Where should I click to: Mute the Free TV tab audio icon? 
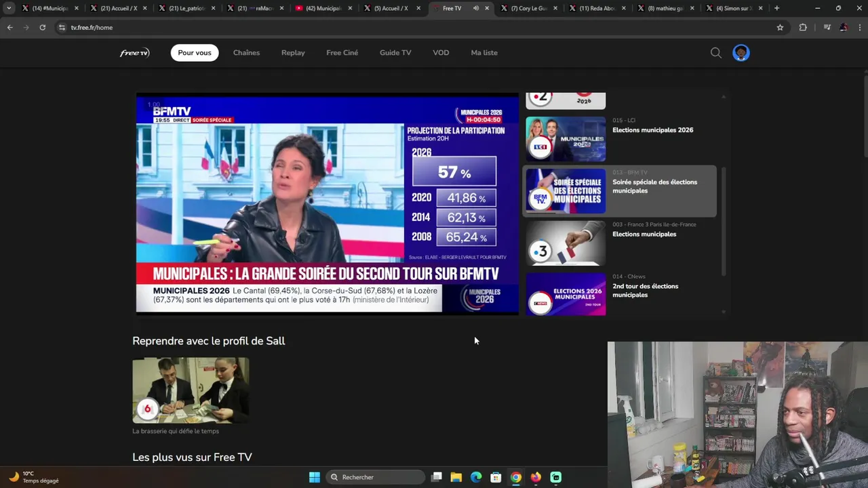[x=475, y=8]
